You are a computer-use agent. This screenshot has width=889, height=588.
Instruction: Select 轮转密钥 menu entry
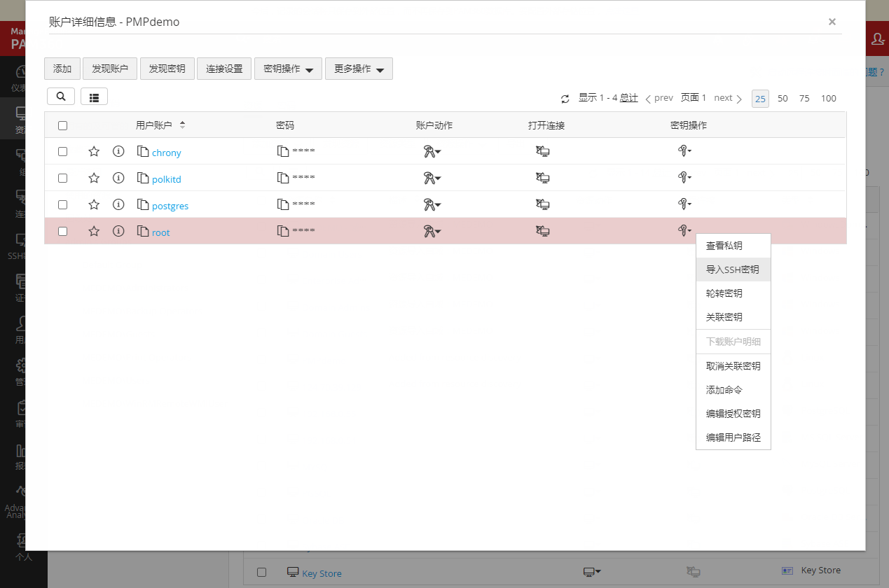724,293
